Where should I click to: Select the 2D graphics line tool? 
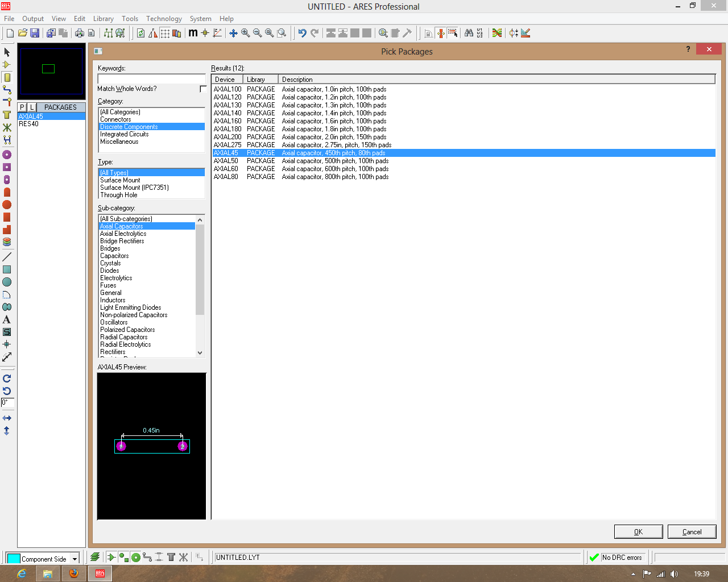click(7, 257)
